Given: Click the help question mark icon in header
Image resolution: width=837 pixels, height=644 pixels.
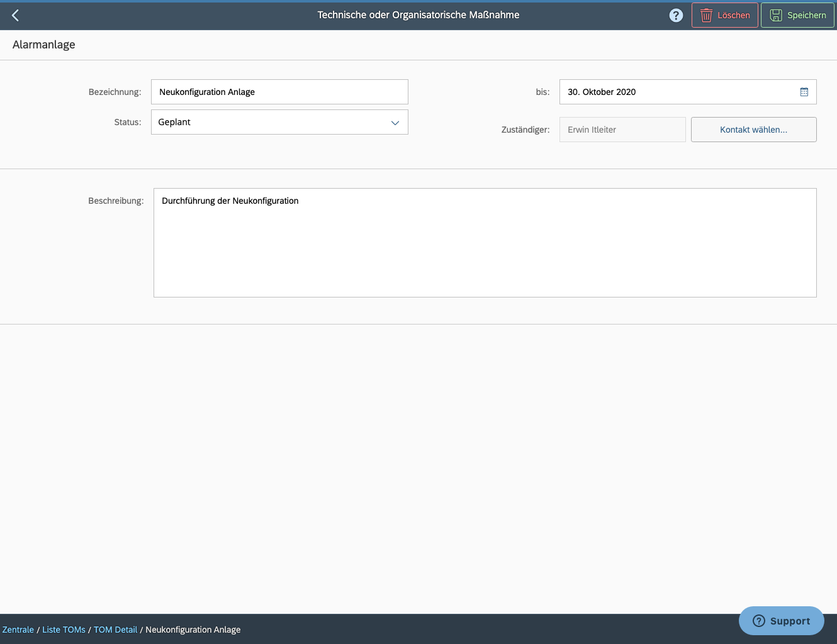Looking at the screenshot, I should 676,14.
